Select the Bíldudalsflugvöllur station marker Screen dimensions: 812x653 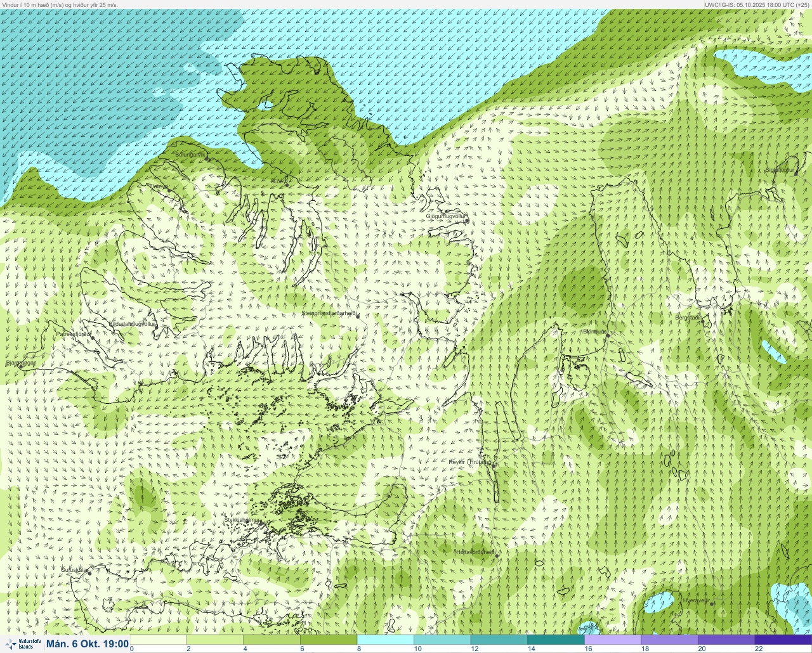point(157,326)
